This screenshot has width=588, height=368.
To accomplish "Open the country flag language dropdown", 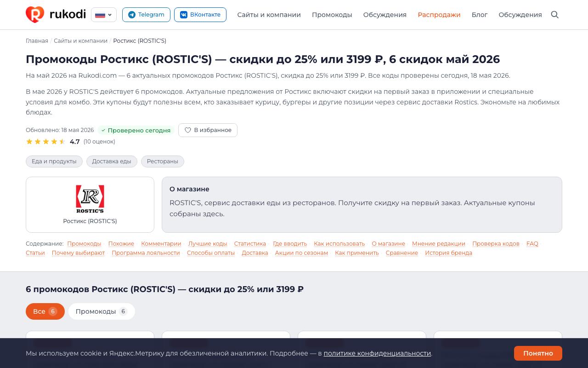I will [104, 15].
